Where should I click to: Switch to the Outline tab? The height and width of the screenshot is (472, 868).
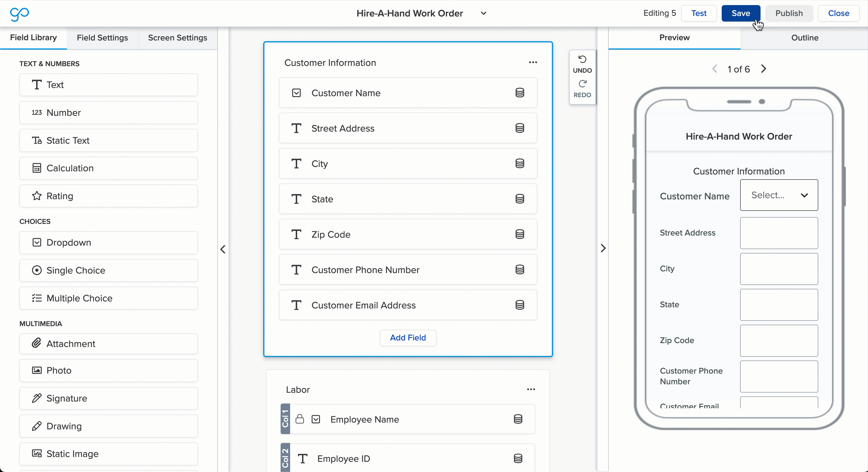(804, 38)
